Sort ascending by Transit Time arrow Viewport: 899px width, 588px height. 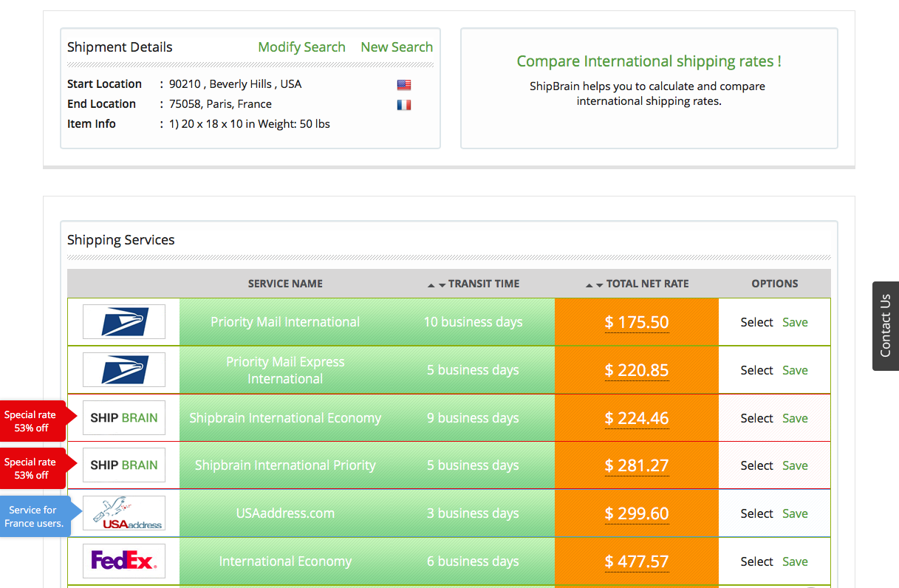pyautogui.click(x=431, y=285)
